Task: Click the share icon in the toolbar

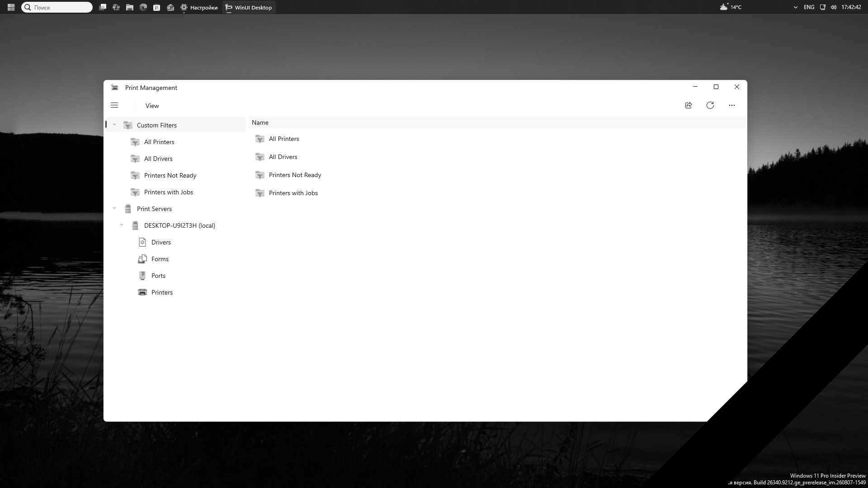Action: 689,105
